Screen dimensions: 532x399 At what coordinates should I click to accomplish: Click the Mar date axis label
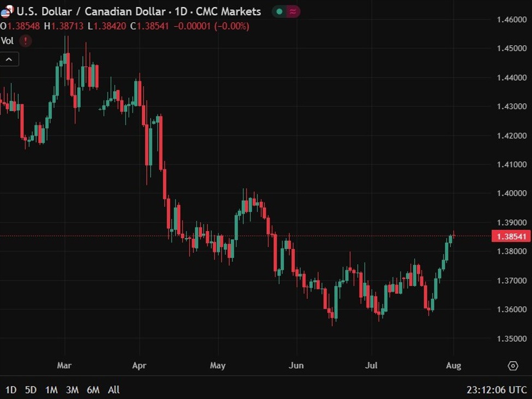[64, 365]
